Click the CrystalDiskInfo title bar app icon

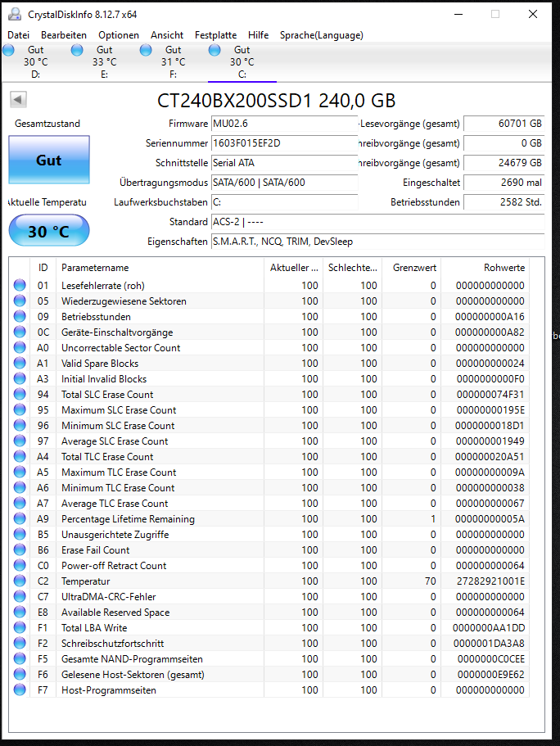click(x=15, y=14)
